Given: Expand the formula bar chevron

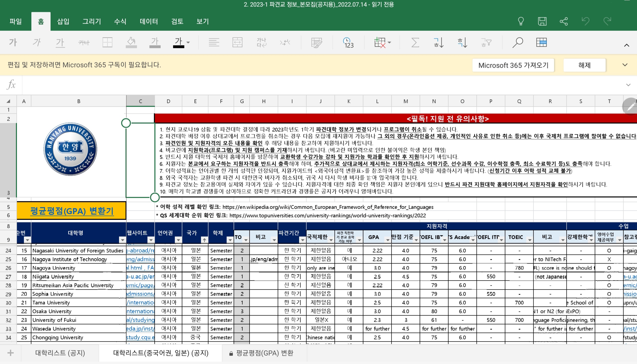Looking at the screenshot, I should (x=628, y=85).
